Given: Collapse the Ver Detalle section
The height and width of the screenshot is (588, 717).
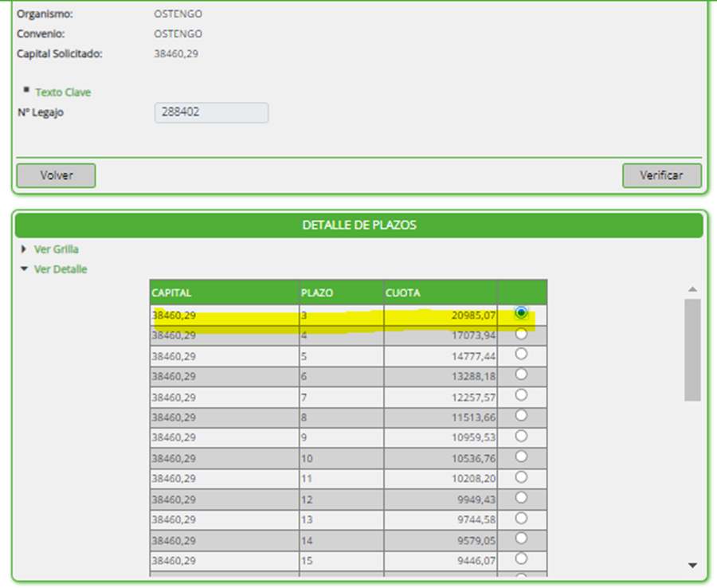Looking at the screenshot, I should tap(60, 269).
